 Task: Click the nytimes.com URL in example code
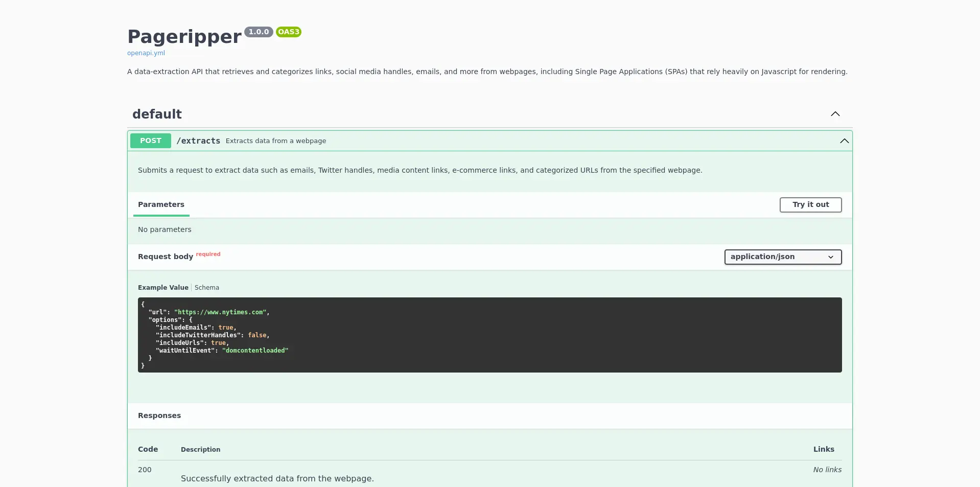[221, 312]
